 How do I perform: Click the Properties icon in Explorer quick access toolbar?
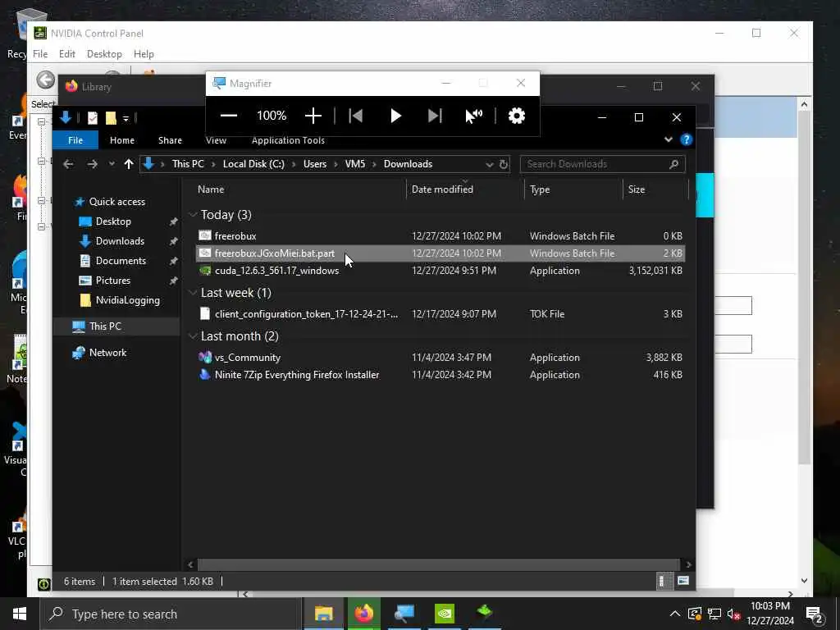[x=93, y=118]
